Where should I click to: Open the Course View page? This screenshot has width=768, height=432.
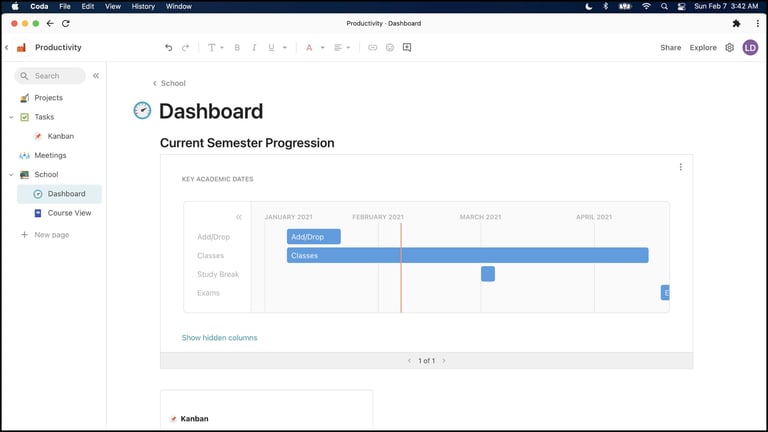[x=69, y=213]
